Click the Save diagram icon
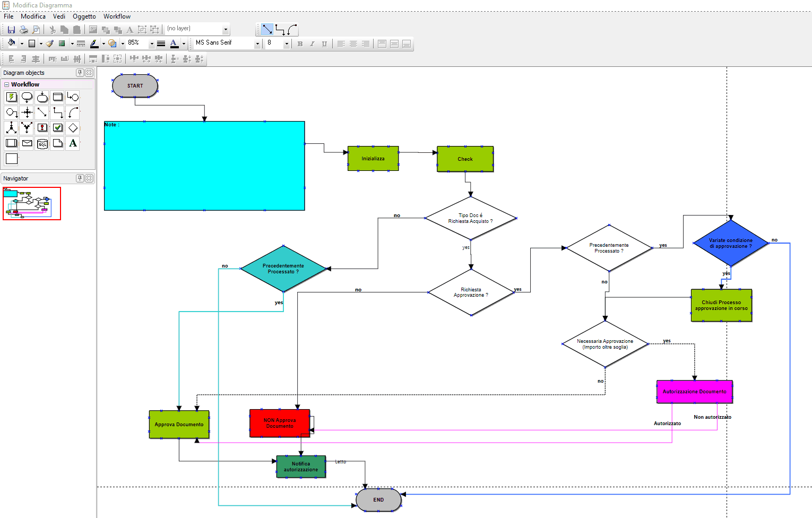Viewport: 812px width, 518px height. pyautogui.click(x=11, y=30)
